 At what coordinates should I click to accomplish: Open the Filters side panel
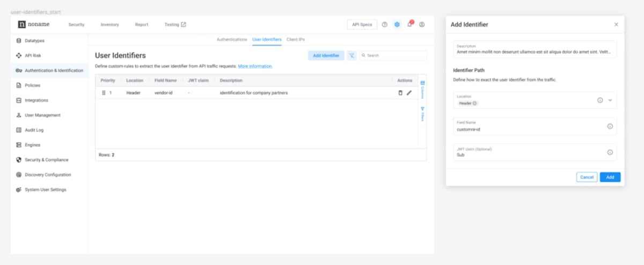point(422,114)
